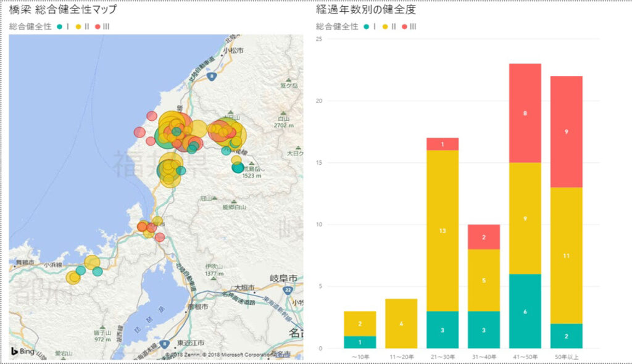The height and width of the screenshot is (364, 632).
Task: Select the yellow 11~20年 bar labeled 4
Action: coord(401,323)
